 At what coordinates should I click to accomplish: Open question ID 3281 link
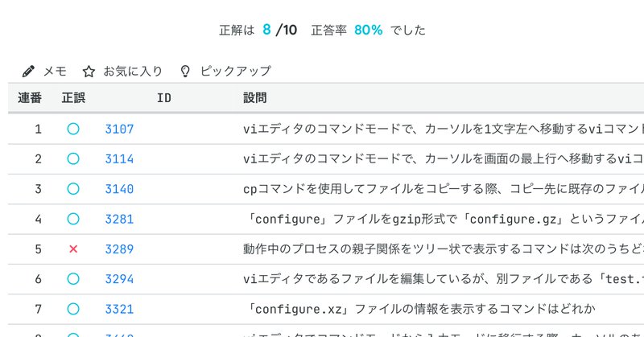[x=119, y=219]
